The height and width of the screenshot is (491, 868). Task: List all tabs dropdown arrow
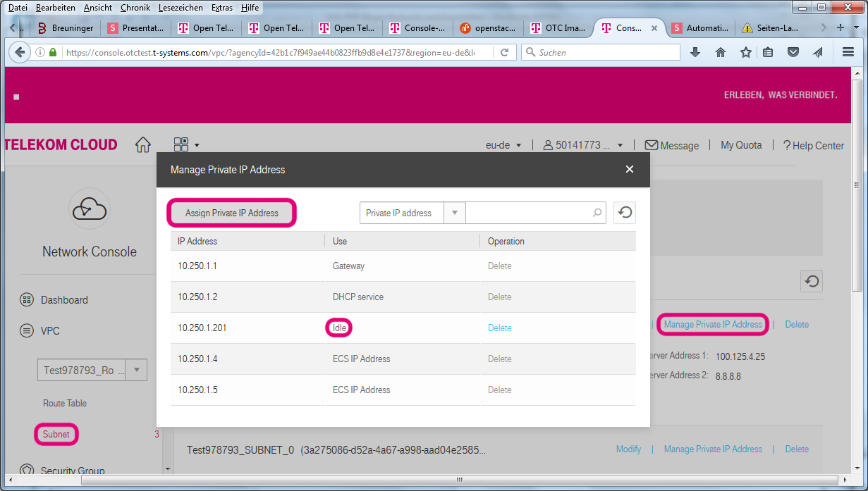point(857,27)
